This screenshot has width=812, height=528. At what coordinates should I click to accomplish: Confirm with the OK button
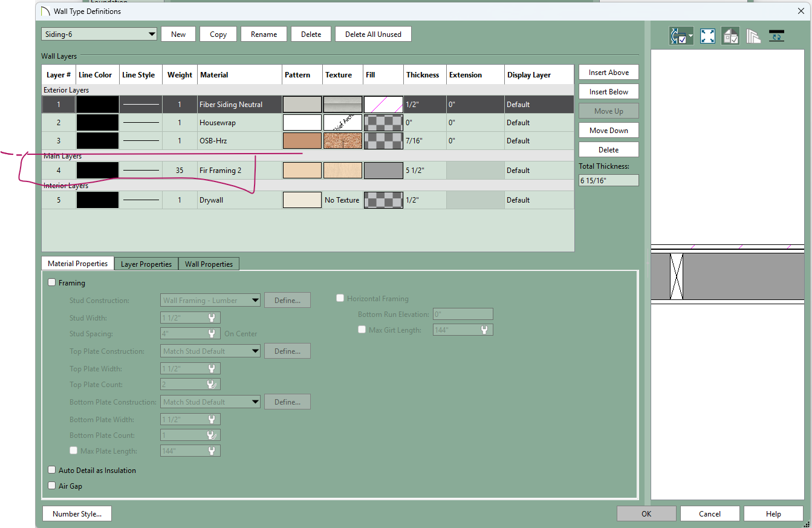tap(646, 514)
